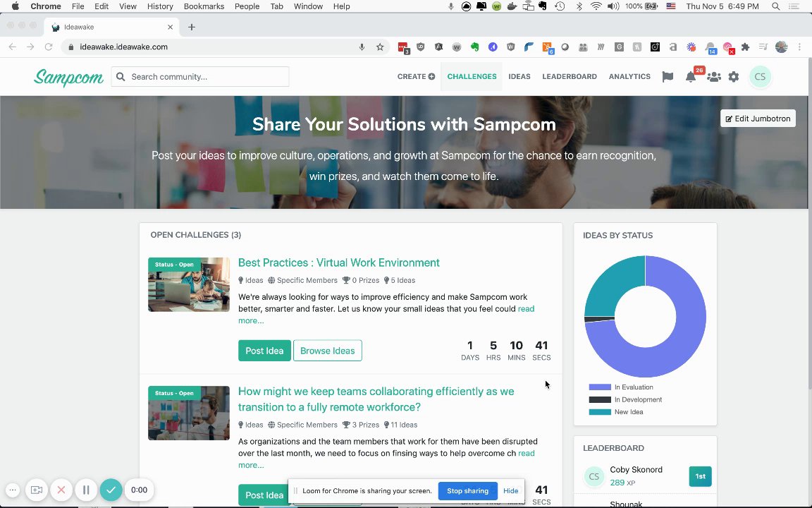Click Evernote extension elephant icon

(x=474, y=47)
